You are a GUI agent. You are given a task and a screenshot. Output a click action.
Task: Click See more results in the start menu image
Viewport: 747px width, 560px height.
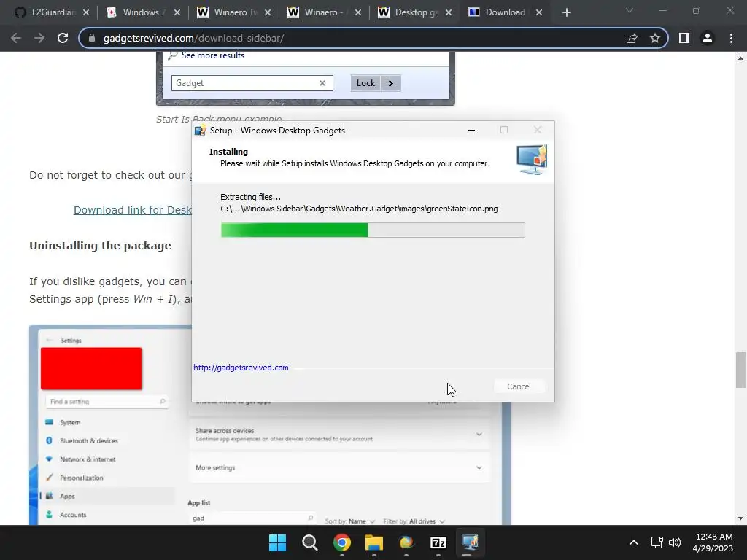212,55
